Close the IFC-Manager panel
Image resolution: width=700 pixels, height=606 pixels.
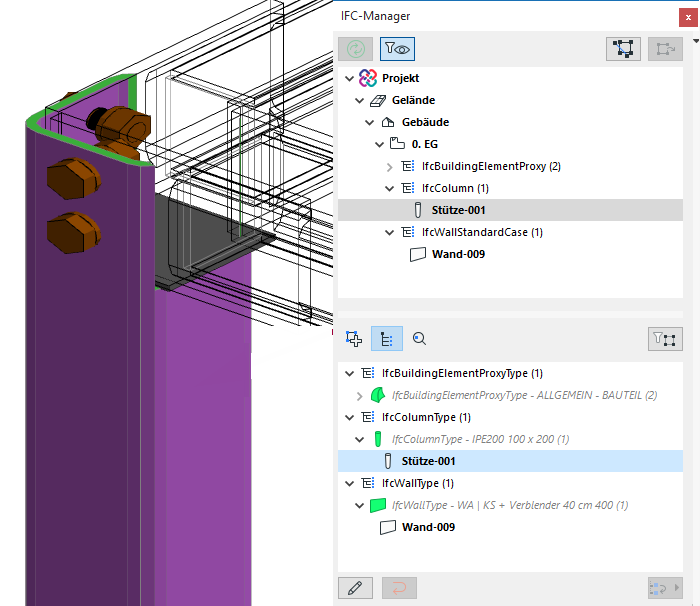pyautogui.click(x=688, y=18)
